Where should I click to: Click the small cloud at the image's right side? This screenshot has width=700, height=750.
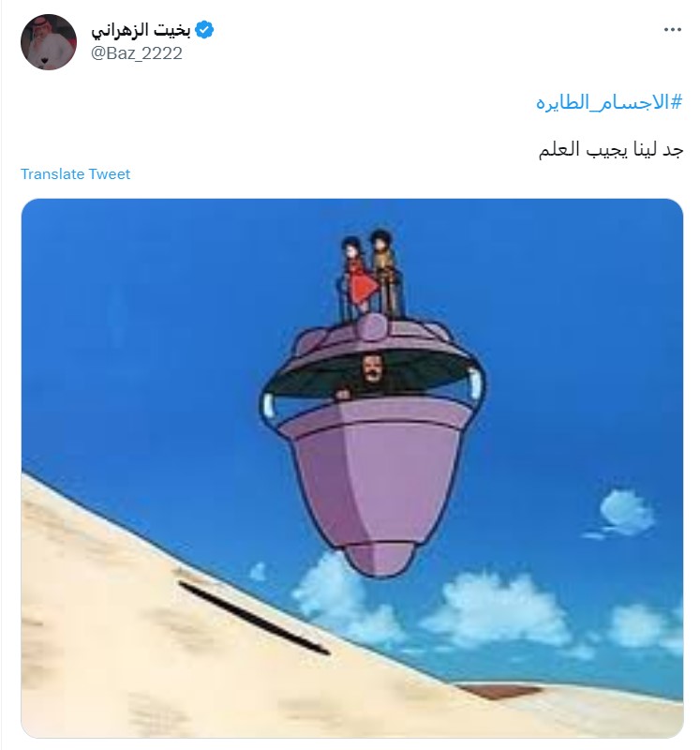(x=625, y=512)
